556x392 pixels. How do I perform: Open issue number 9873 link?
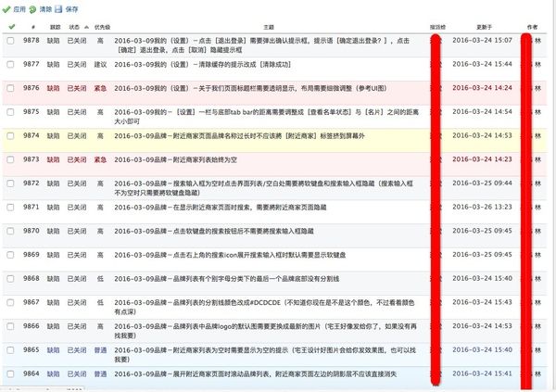(32, 159)
